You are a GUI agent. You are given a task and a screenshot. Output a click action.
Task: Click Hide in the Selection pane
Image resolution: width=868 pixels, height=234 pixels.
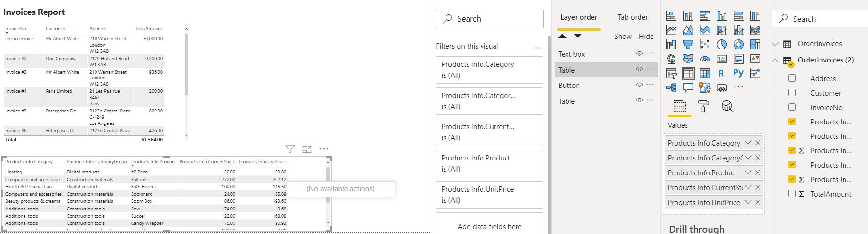point(646,37)
